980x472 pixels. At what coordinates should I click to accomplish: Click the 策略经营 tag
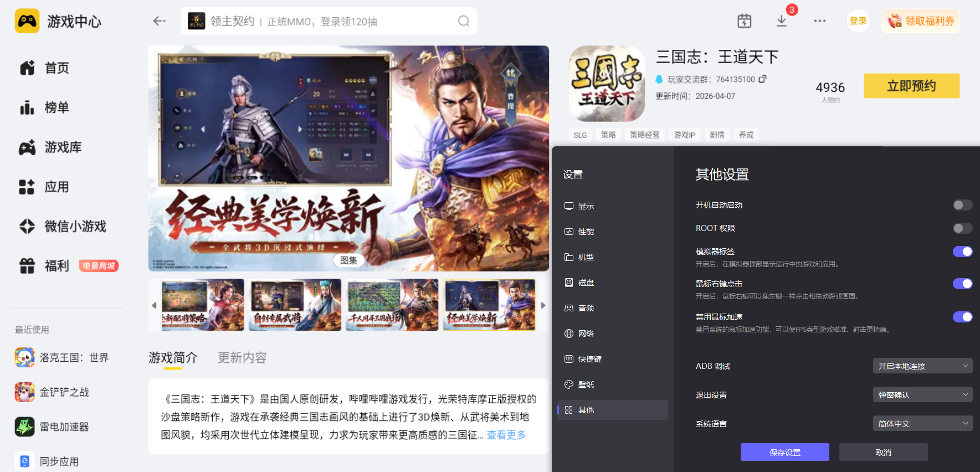[644, 135]
